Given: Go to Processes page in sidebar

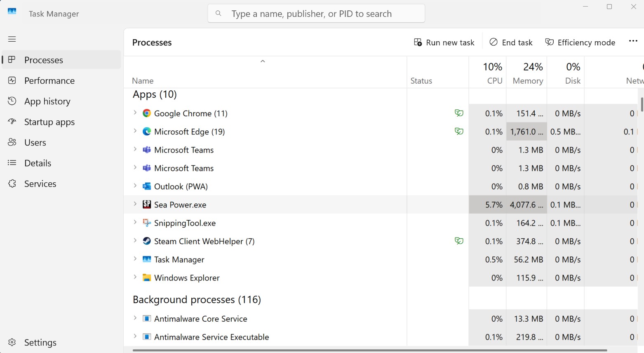Looking at the screenshot, I should (x=61, y=60).
